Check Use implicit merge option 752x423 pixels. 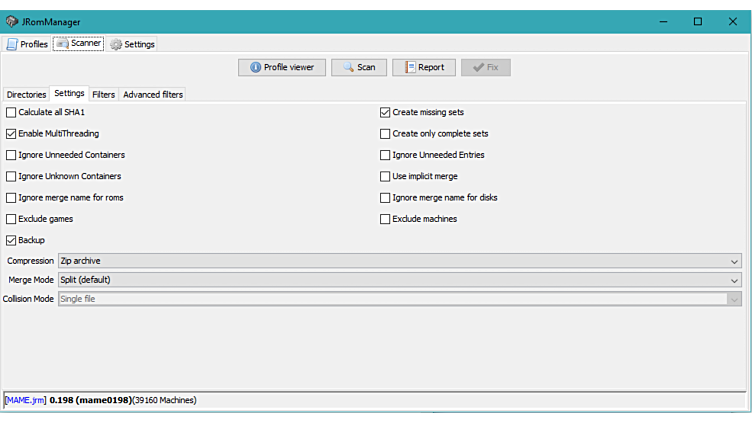tap(385, 177)
